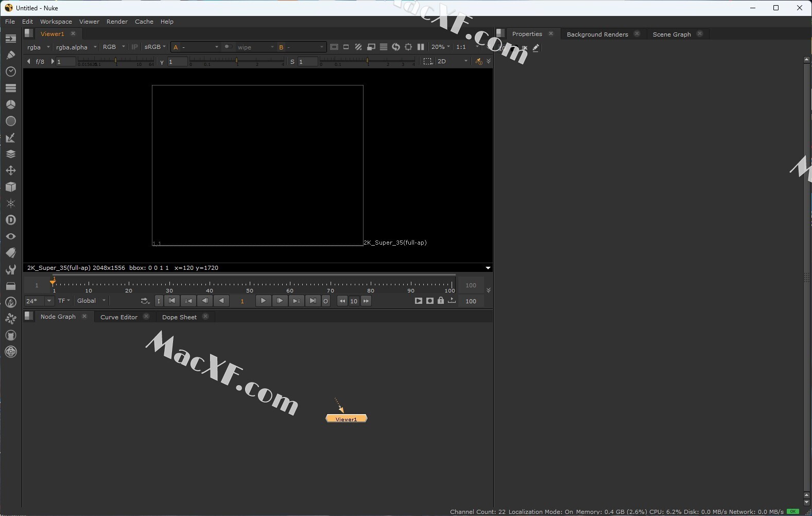
Task: Open the FurnaceCore nodes icon
Action: (x=10, y=302)
